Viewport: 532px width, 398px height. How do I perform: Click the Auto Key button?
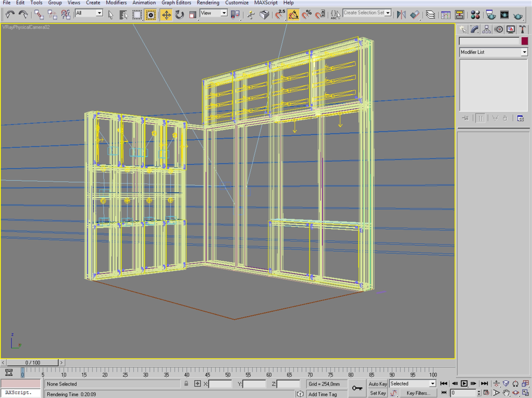pos(378,384)
